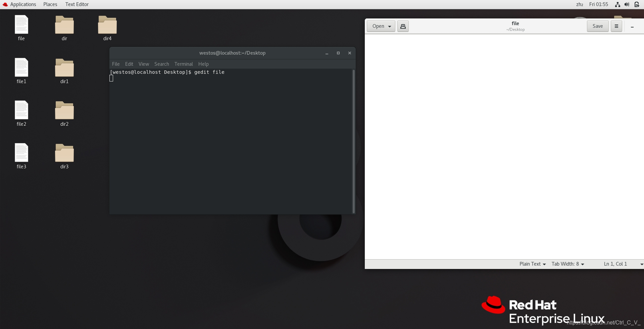Open gedit hamburger menu
The width and height of the screenshot is (644, 329).
click(x=616, y=26)
